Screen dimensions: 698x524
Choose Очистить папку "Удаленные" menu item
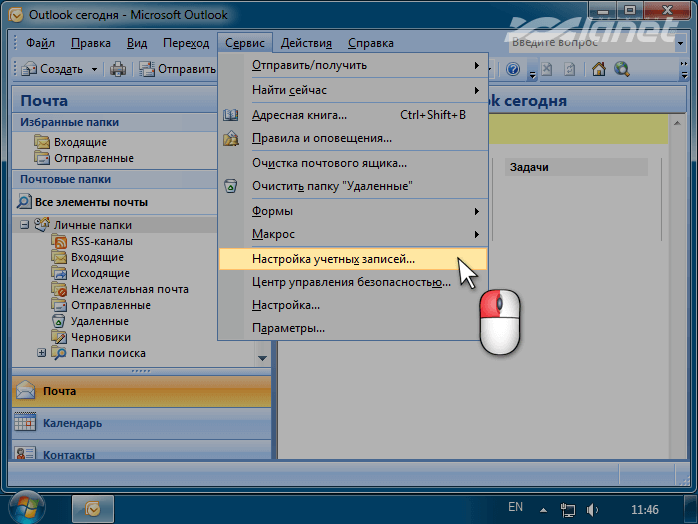pos(332,186)
